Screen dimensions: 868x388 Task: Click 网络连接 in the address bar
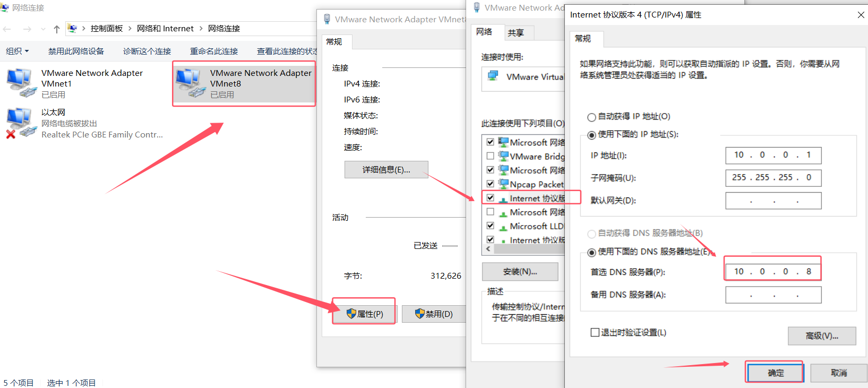click(x=224, y=29)
